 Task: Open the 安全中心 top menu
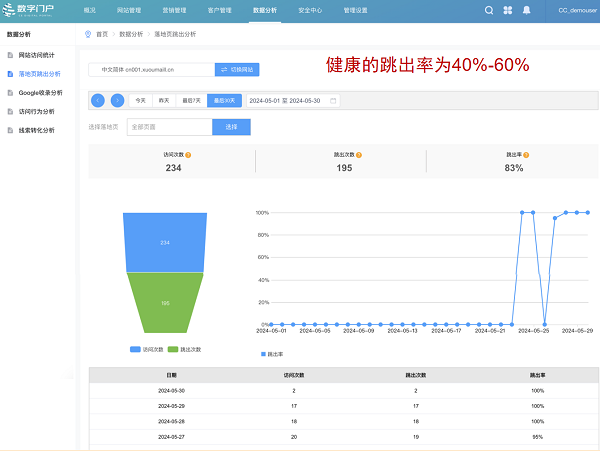click(x=311, y=10)
